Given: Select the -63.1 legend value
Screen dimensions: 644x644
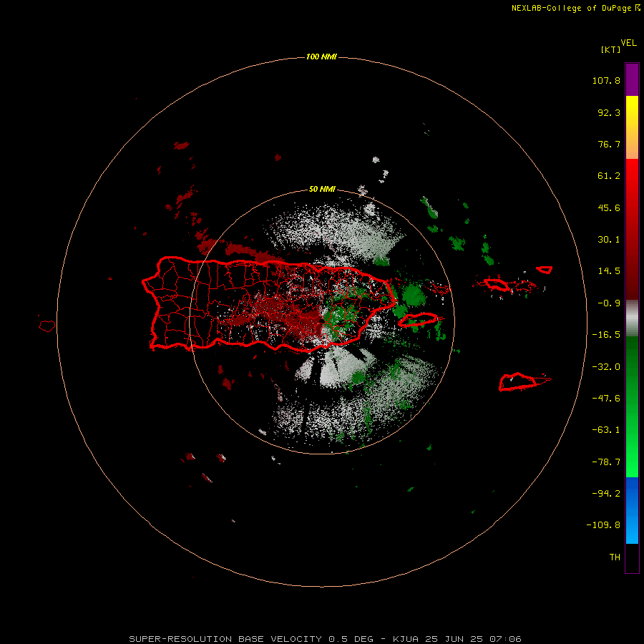Looking at the screenshot, I should (x=606, y=430).
